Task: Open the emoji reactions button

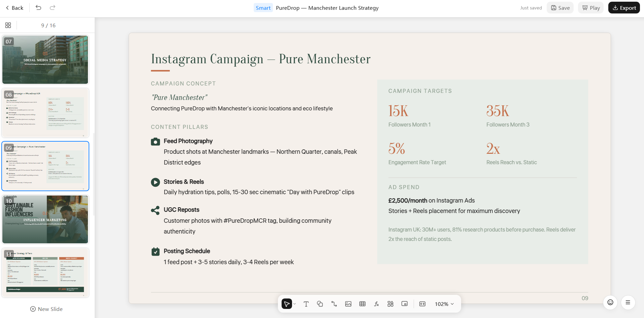Action: click(610, 302)
